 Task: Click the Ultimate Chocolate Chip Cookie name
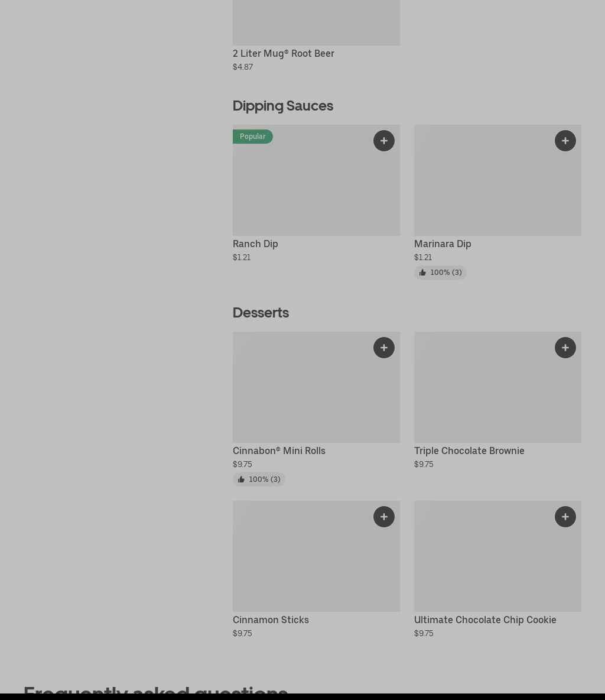pyautogui.click(x=485, y=620)
